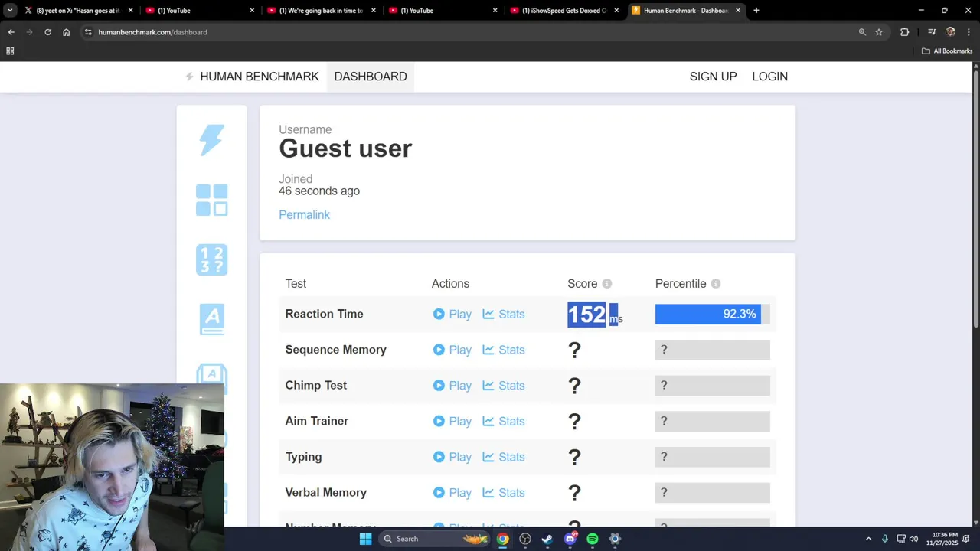The image size is (980, 551).
Task: Open Chrome three-dot menu
Action: coord(969,32)
